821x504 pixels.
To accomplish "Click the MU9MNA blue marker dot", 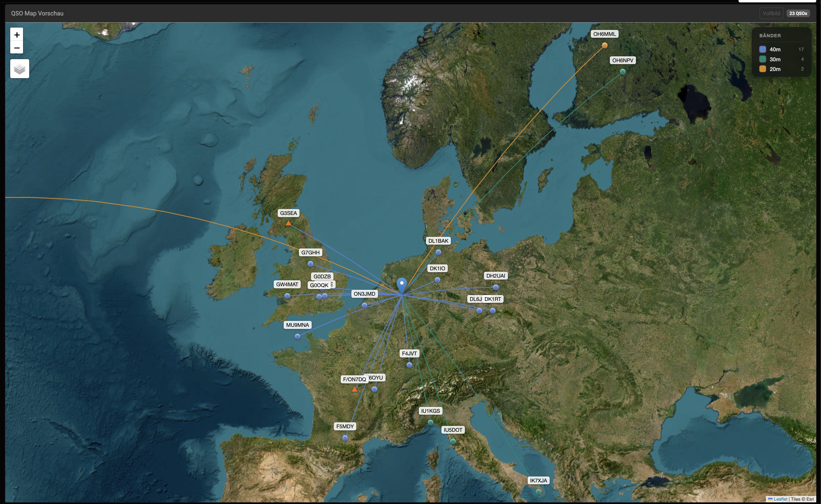I will point(297,337).
